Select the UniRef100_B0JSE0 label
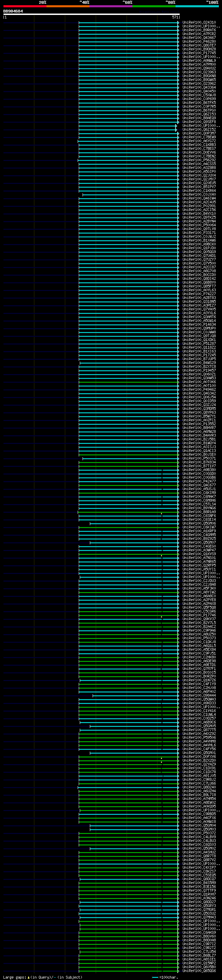The image size is (222, 980). [x=199, y=454]
